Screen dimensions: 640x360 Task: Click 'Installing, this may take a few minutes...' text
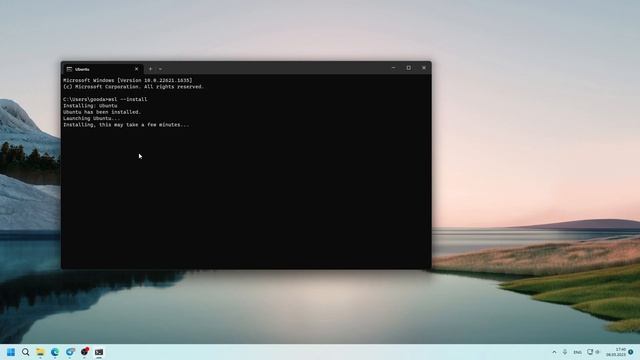126,124
